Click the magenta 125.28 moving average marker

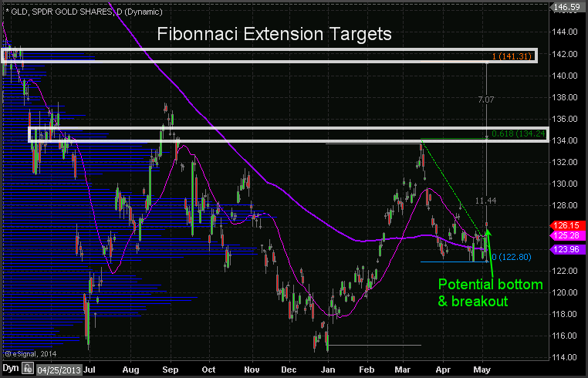click(x=567, y=235)
